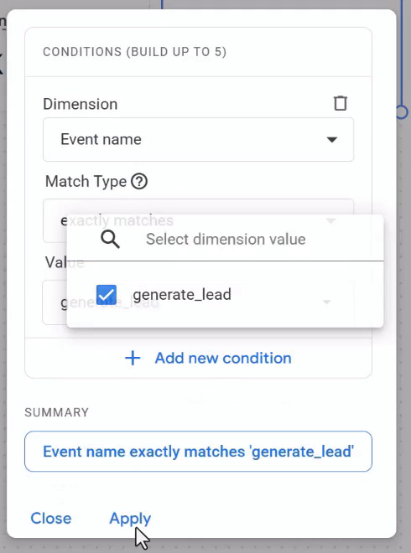Select the blue circle handle on the vertical line

point(402,112)
